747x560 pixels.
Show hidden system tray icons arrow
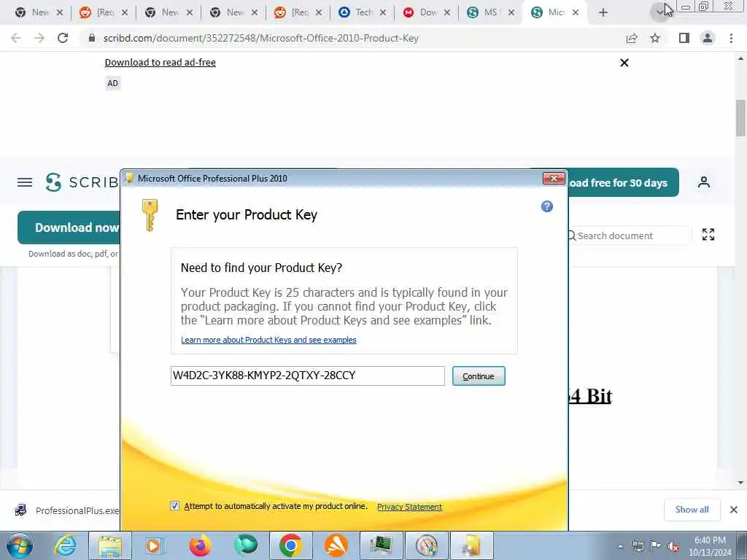click(x=620, y=546)
